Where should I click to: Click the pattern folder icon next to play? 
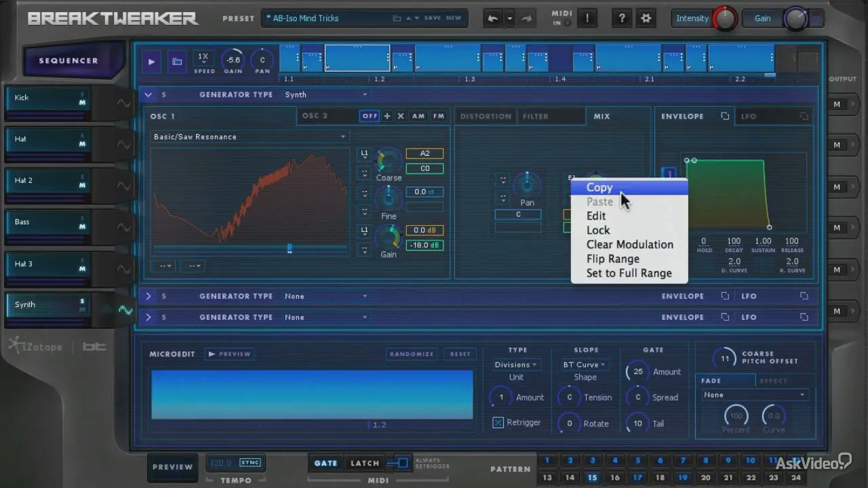(x=177, y=62)
